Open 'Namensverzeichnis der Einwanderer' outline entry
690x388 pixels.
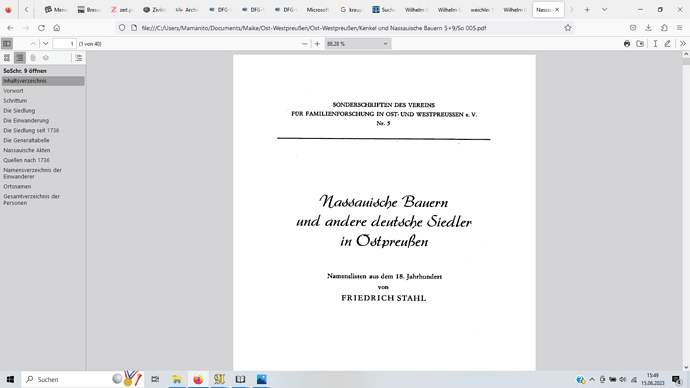point(32,173)
